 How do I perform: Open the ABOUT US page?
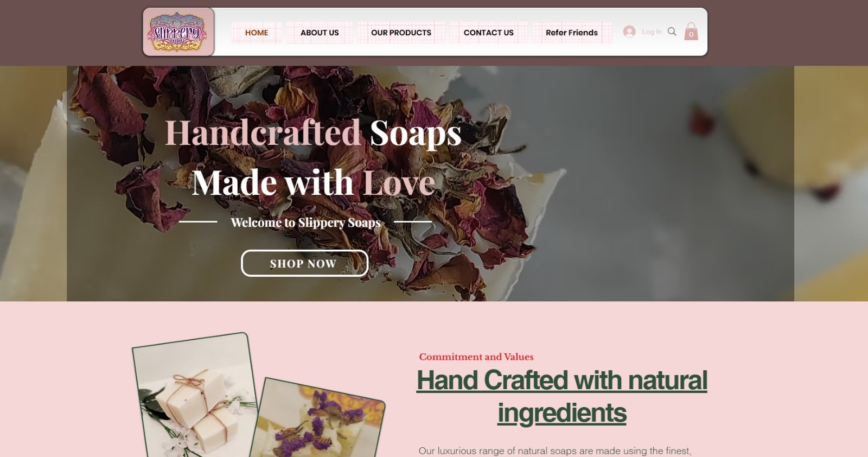(320, 33)
